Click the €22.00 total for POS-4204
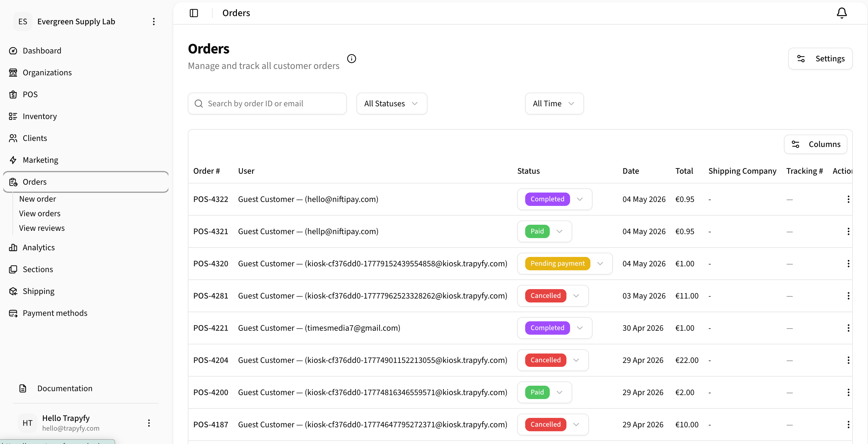 point(687,360)
